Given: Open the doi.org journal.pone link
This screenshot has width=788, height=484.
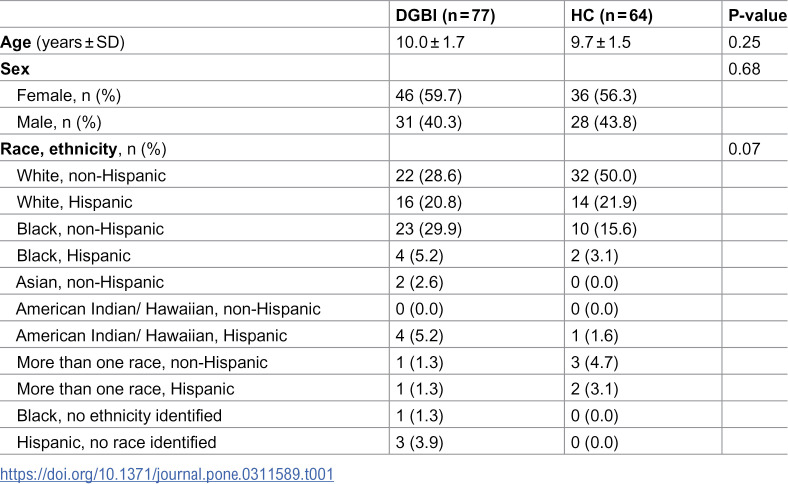Looking at the screenshot, I should (x=167, y=474).
